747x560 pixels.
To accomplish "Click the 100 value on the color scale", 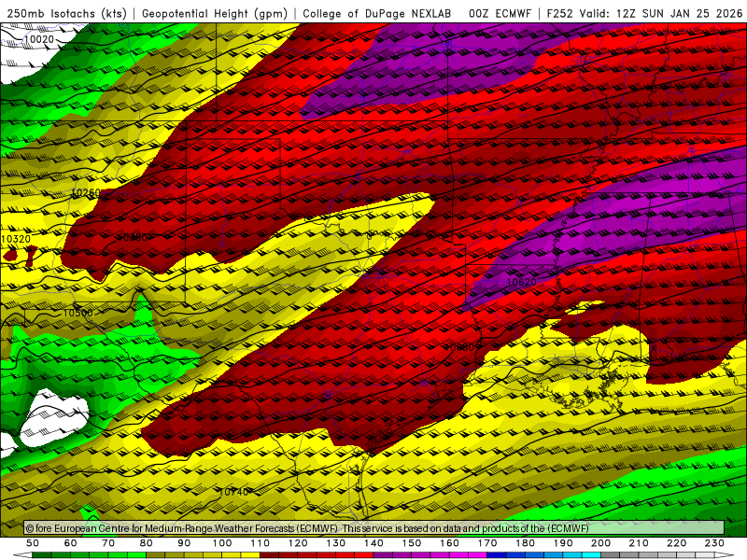I will 222,543.
